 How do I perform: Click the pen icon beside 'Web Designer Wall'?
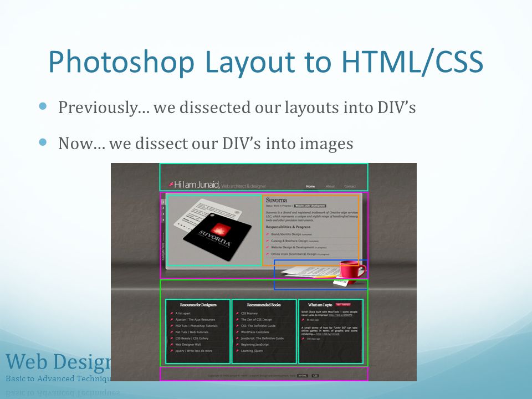point(172,345)
